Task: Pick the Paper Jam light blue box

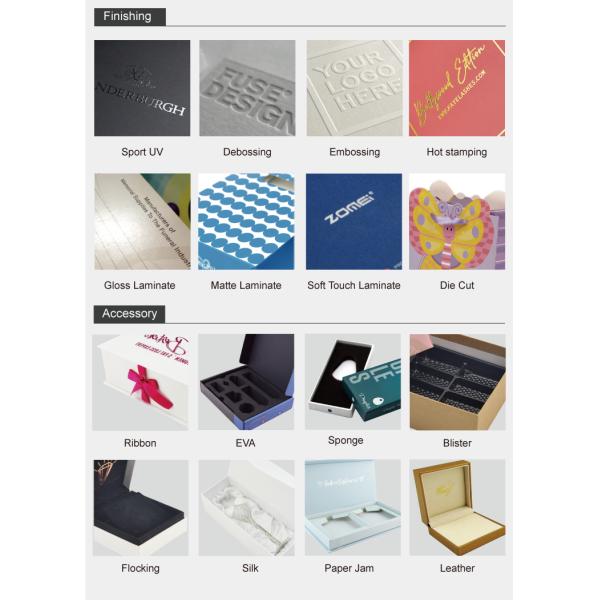Action: coord(353,507)
